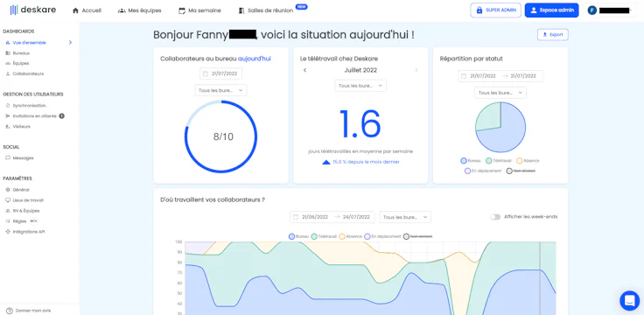Toggle En déplacement series in area chart legend
Screen dimensions: 644x315
point(382,236)
